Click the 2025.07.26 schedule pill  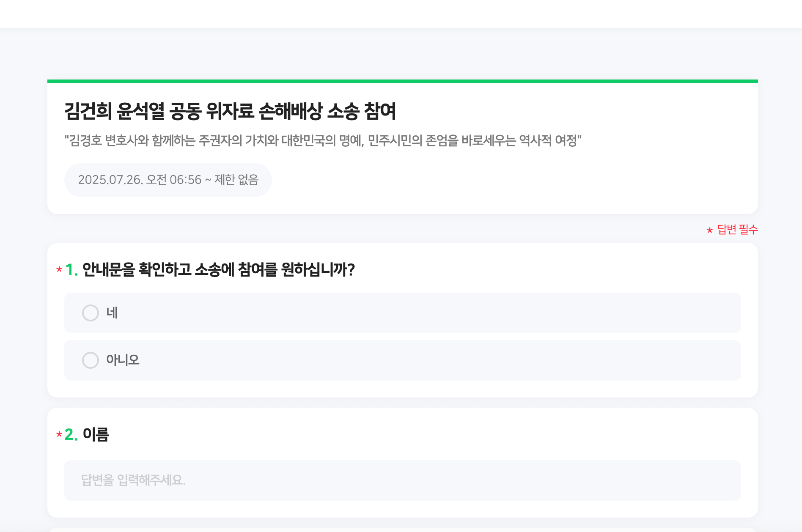pyautogui.click(x=168, y=180)
